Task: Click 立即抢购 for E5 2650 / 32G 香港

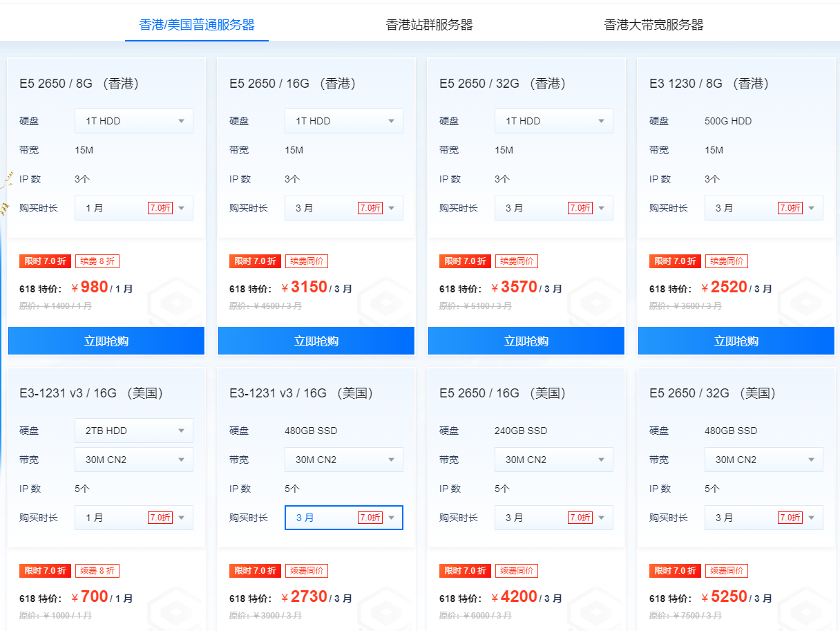Action: [x=526, y=341]
